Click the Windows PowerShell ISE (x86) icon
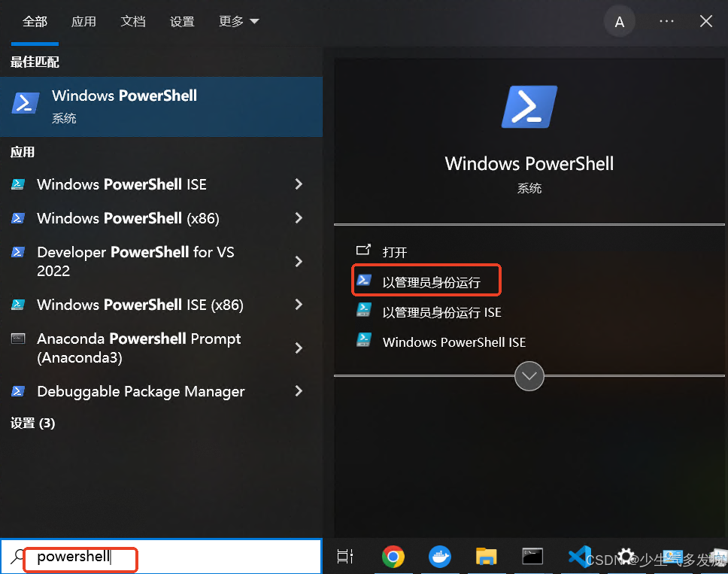This screenshot has width=728, height=574. 17,305
